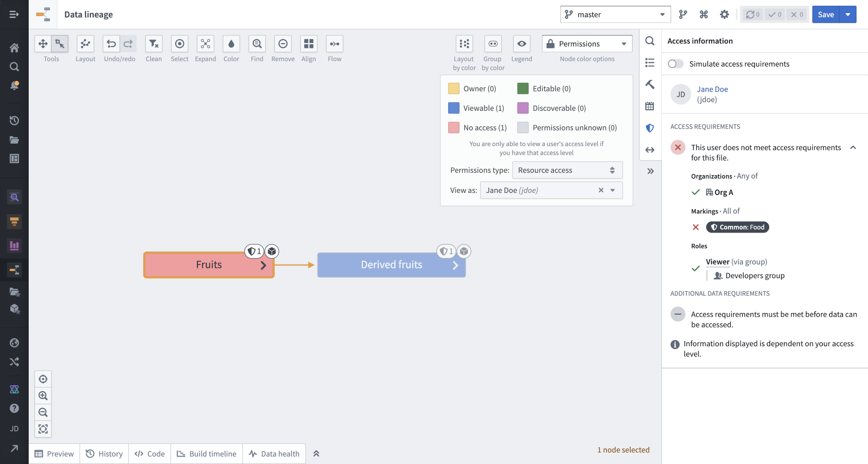
Task: Toggle the Legend eye icon
Action: click(522, 44)
